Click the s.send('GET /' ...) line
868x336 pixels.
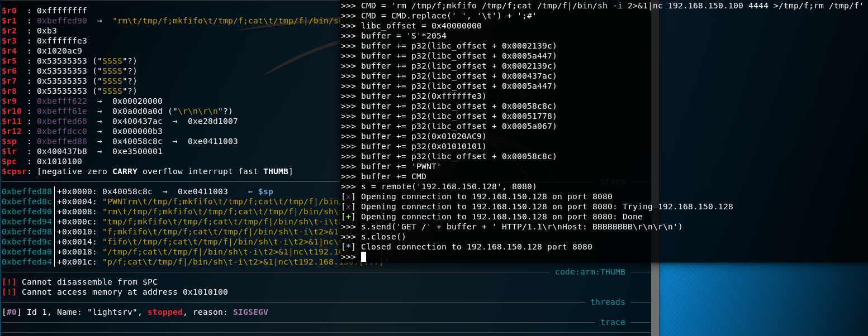pyautogui.click(x=511, y=227)
